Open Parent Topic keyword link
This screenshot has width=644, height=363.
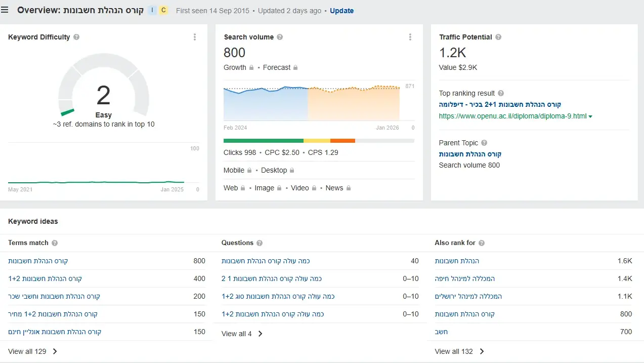click(470, 154)
